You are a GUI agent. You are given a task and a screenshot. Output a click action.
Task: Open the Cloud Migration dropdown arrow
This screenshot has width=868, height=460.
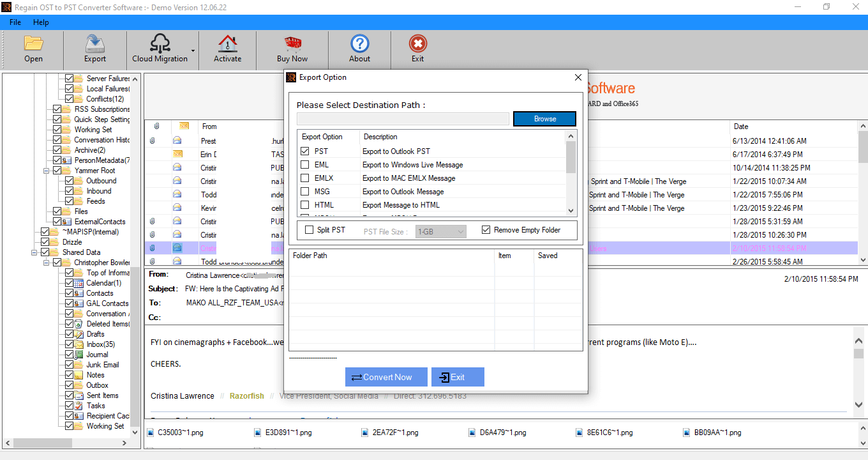[x=193, y=50]
